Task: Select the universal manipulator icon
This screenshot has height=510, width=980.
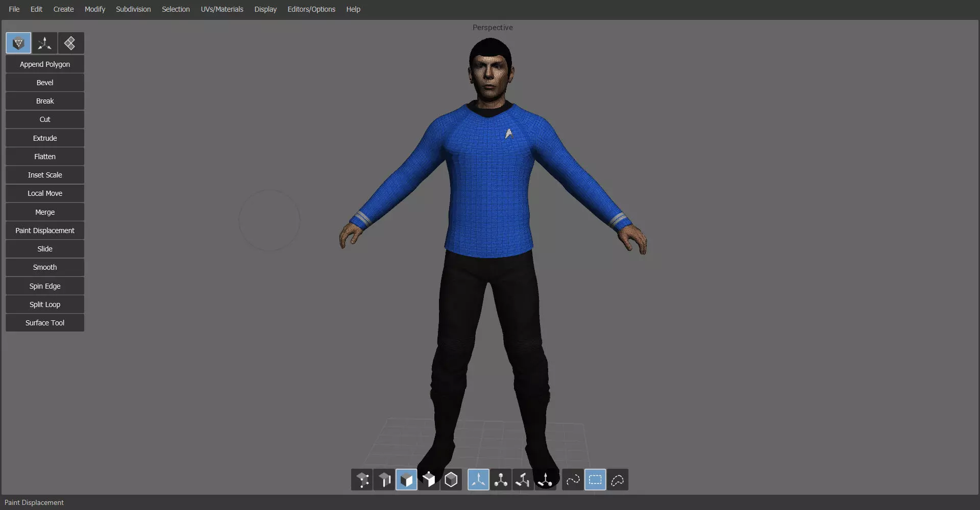Action: coord(545,480)
